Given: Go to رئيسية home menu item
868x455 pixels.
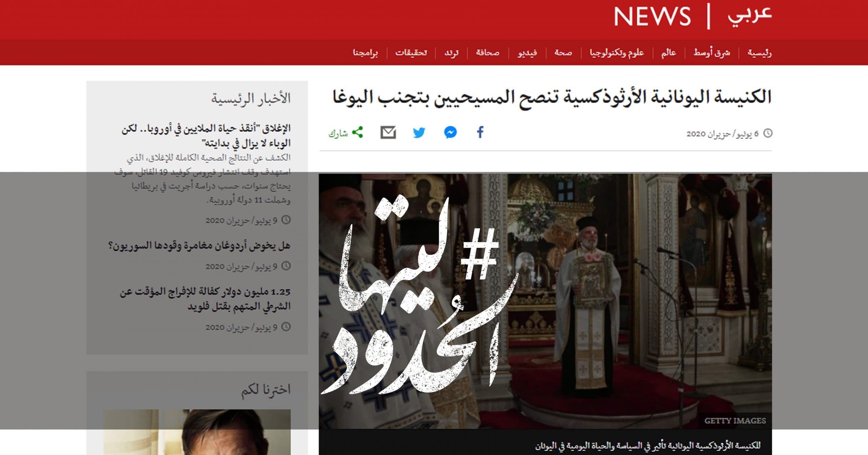Looking at the screenshot, I should (x=759, y=53).
